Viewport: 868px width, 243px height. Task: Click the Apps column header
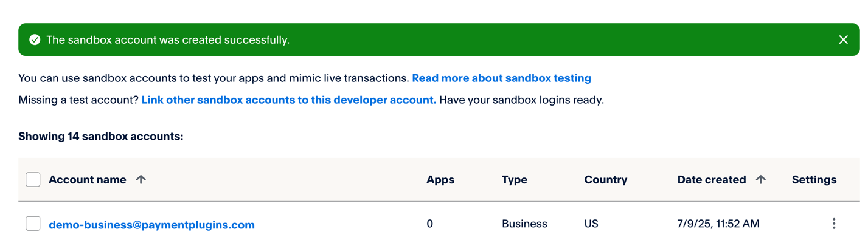point(440,180)
